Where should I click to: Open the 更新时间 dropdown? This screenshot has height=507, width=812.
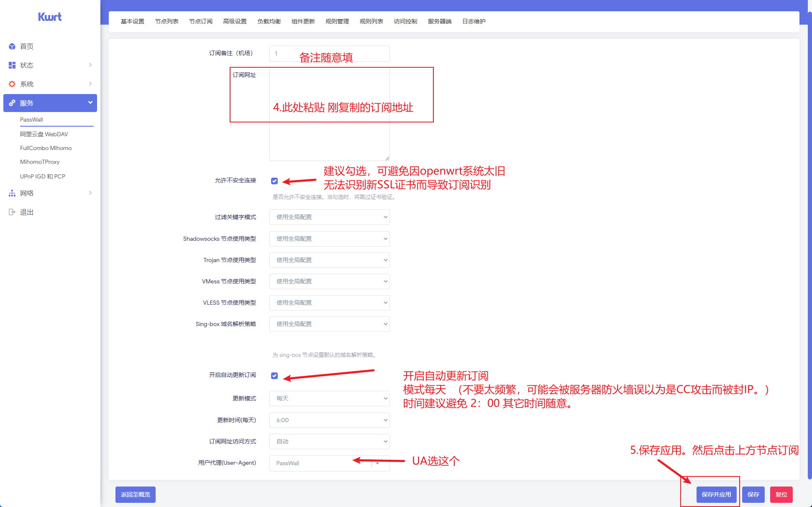329,420
